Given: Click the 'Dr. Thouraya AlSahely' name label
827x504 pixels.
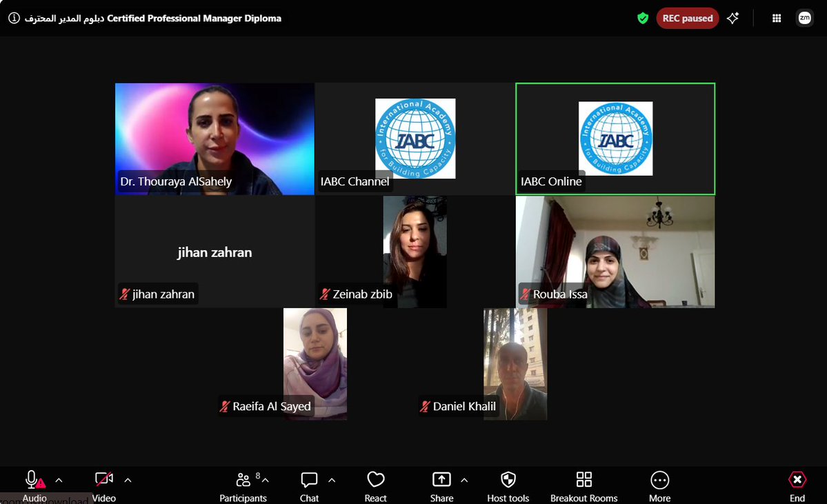Looking at the screenshot, I should click(x=176, y=181).
